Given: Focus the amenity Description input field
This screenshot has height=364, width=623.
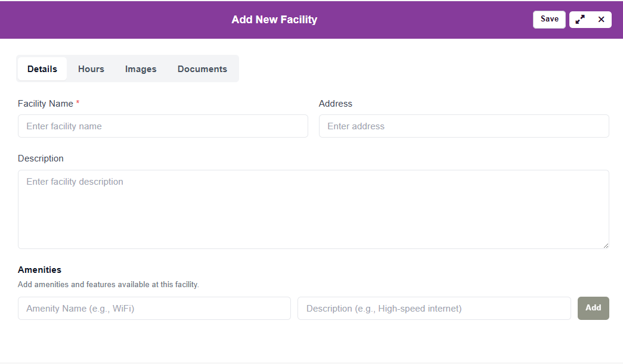Looking at the screenshot, I should click(x=434, y=309).
